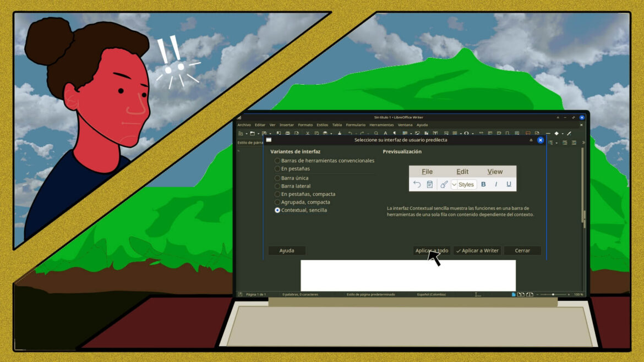Viewport: 644px width, 362px height.
Task: Open the Herramientas menu
Action: click(x=381, y=125)
